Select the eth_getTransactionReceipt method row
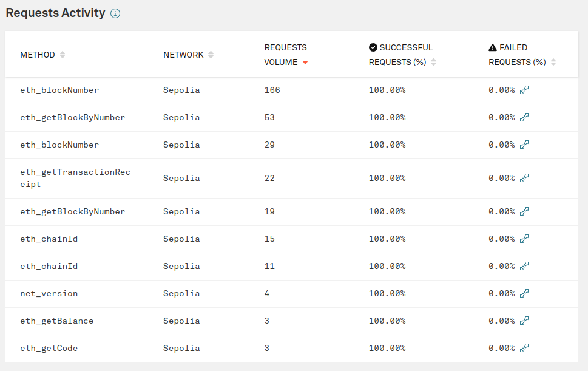The height and width of the screenshot is (371, 588). (292, 179)
